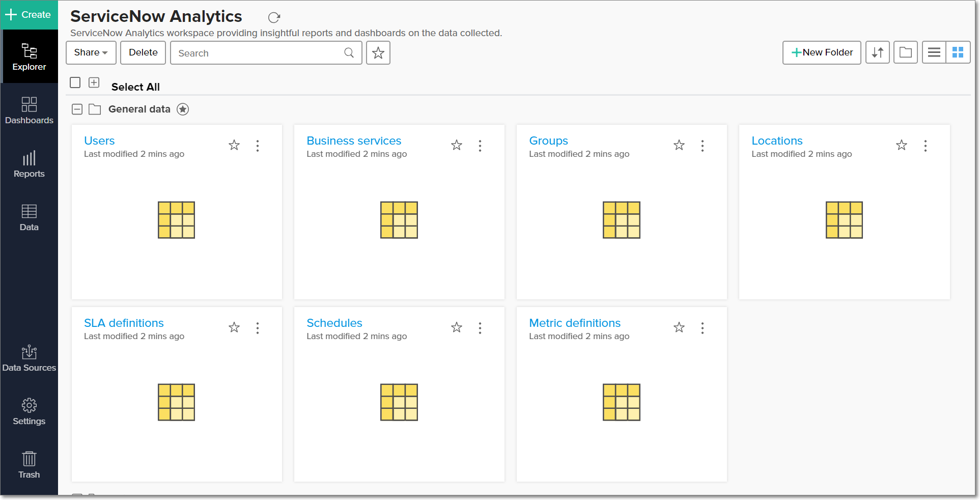Click the Delete button

[143, 52]
